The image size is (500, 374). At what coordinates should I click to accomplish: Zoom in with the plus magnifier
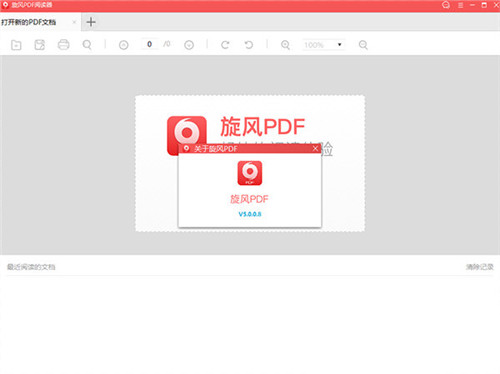tap(285, 45)
